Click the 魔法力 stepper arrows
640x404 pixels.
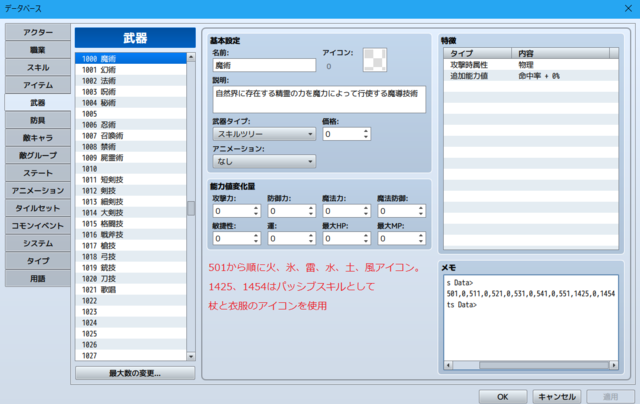(366, 211)
